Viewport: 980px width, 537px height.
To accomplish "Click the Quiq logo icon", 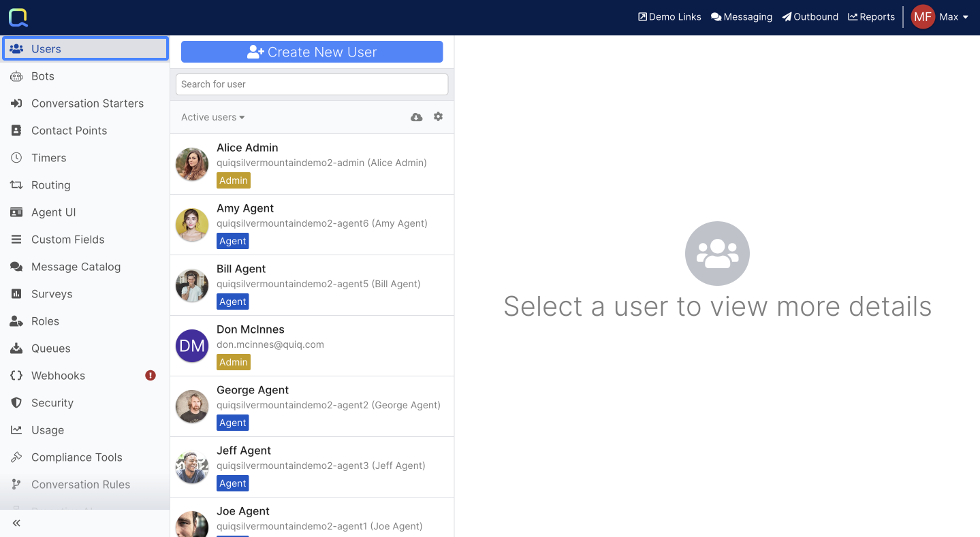I will (x=18, y=17).
